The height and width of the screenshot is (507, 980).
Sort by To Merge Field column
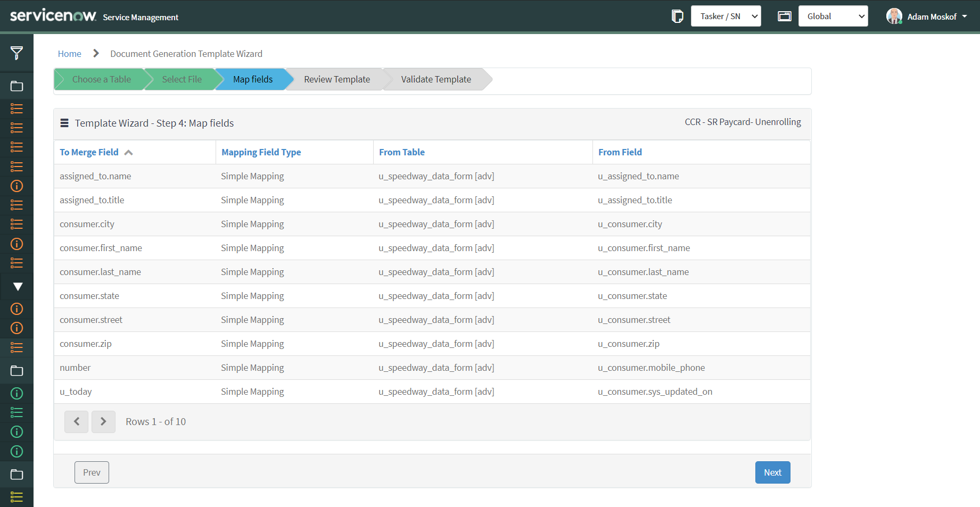89,152
